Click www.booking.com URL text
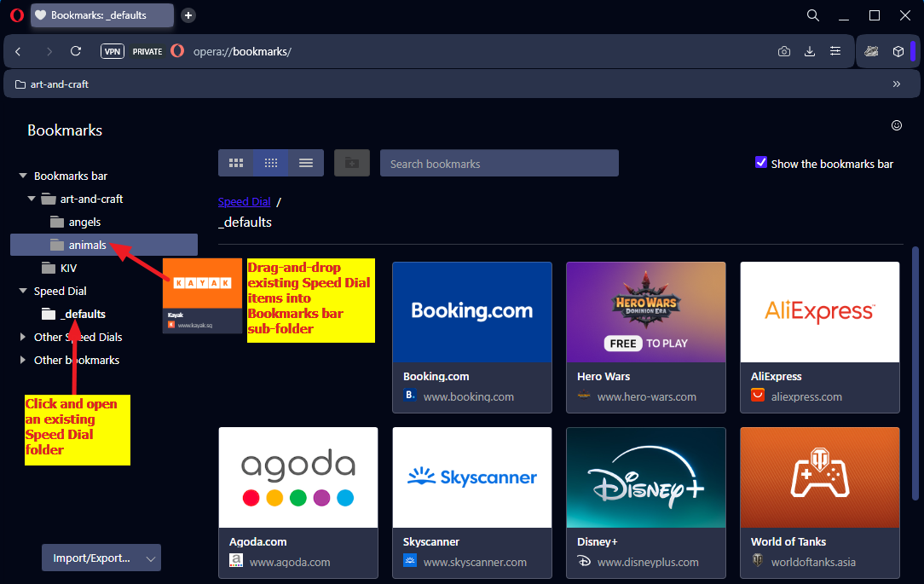The width and height of the screenshot is (924, 584). click(x=469, y=396)
